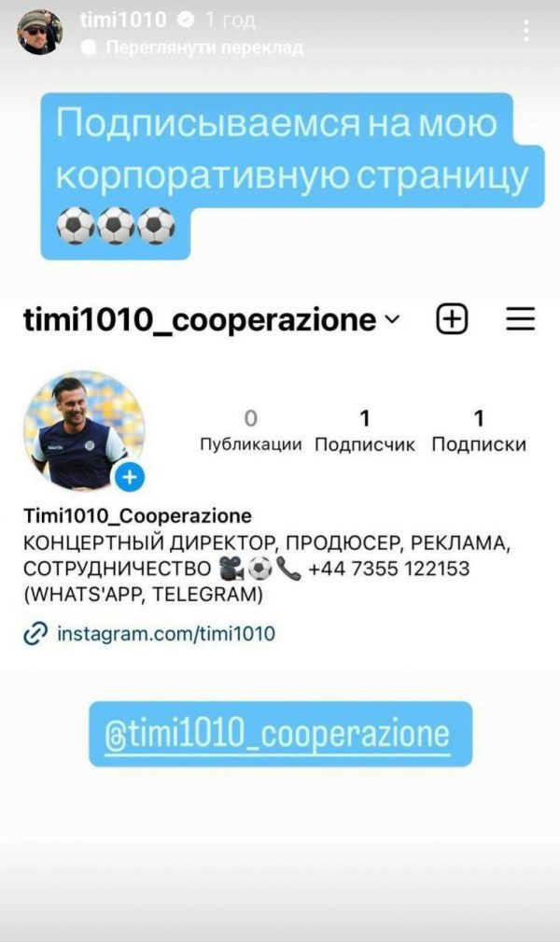560x942 pixels.
Task: Open the profile picture of Timi1010_Cooperazione
Action: coord(83,430)
